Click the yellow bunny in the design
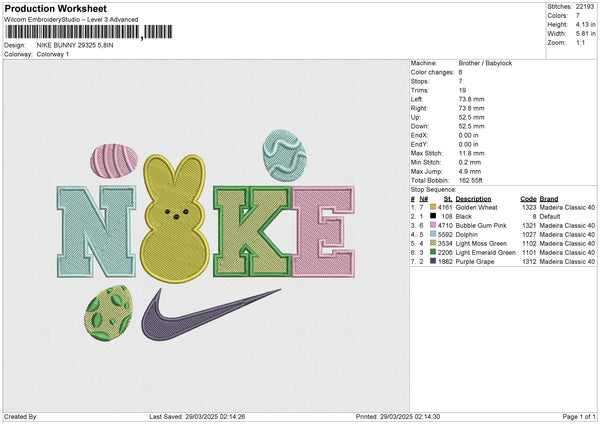Screen dimensions: 600x424 click(x=175, y=219)
